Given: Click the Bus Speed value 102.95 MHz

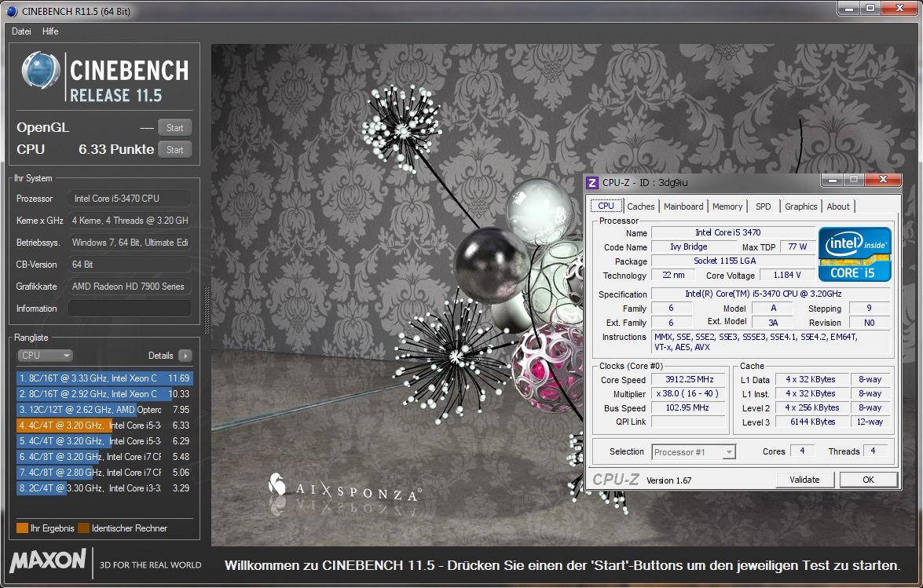Looking at the screenshot, I should tap(689, 408).
